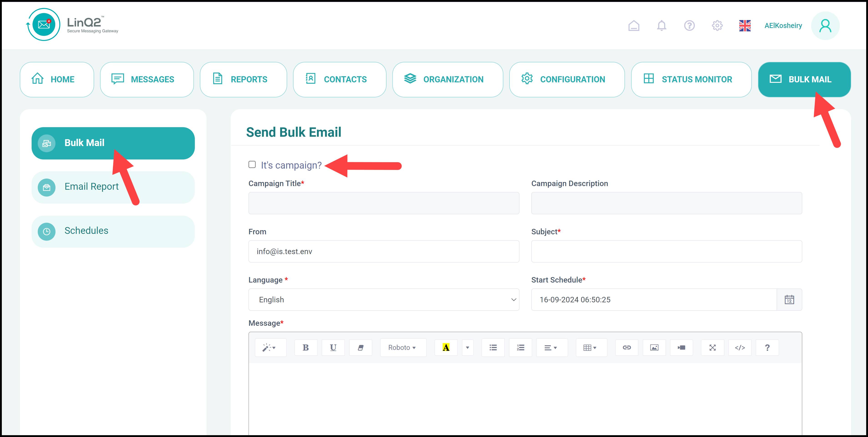Viewport: 868px width, 437px height.
Task: Toggle underline formatting in message editor
Action: (x=333, y=347)
